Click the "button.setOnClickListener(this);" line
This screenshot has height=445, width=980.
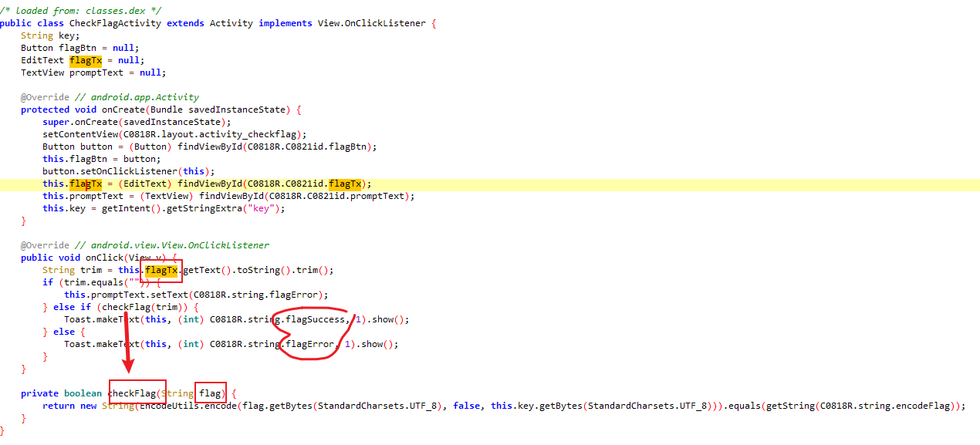click(129, 171)
